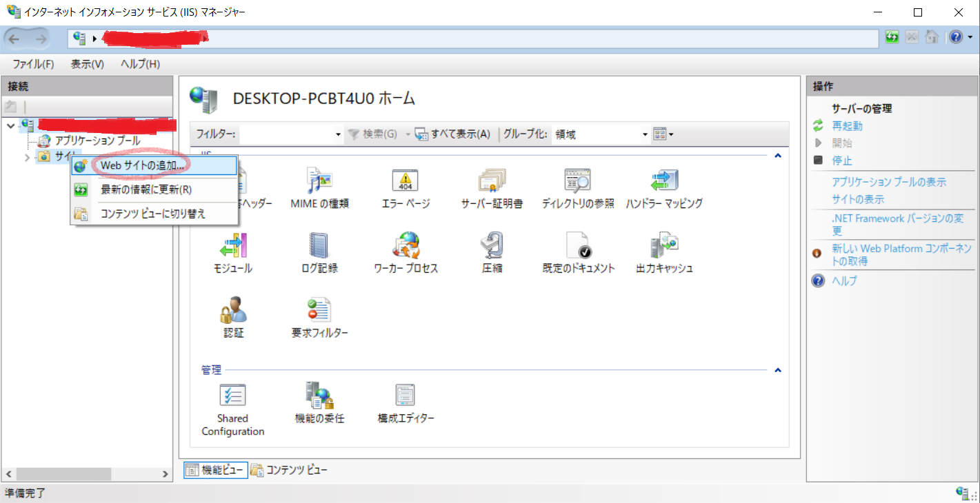Open アプリケーション プールの表示 link

[x=889, y=182]
